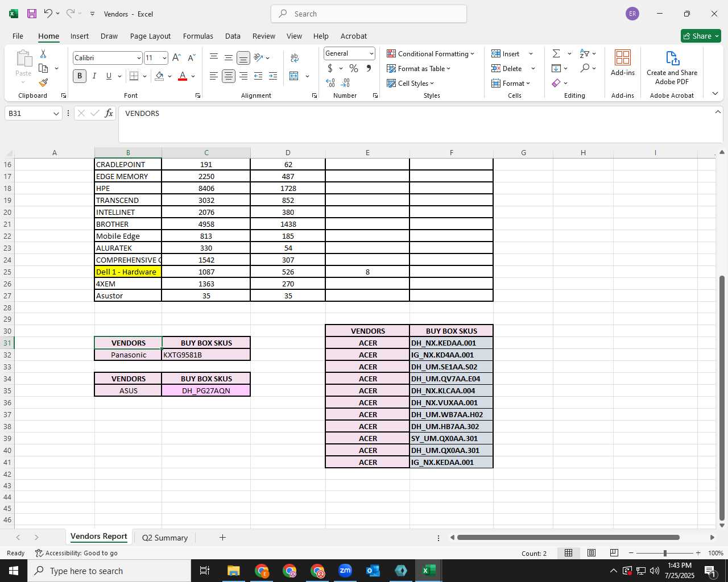Click in the Search box
The width and height of the screenshot is (728, 582).
click(369, 14)
